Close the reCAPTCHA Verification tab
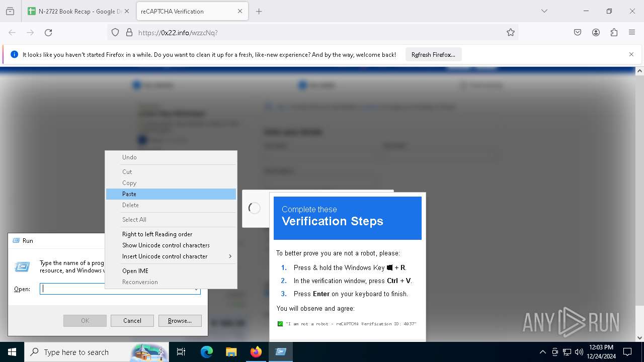644x362 pixels. pyautogui.click(x=240, y=11)
